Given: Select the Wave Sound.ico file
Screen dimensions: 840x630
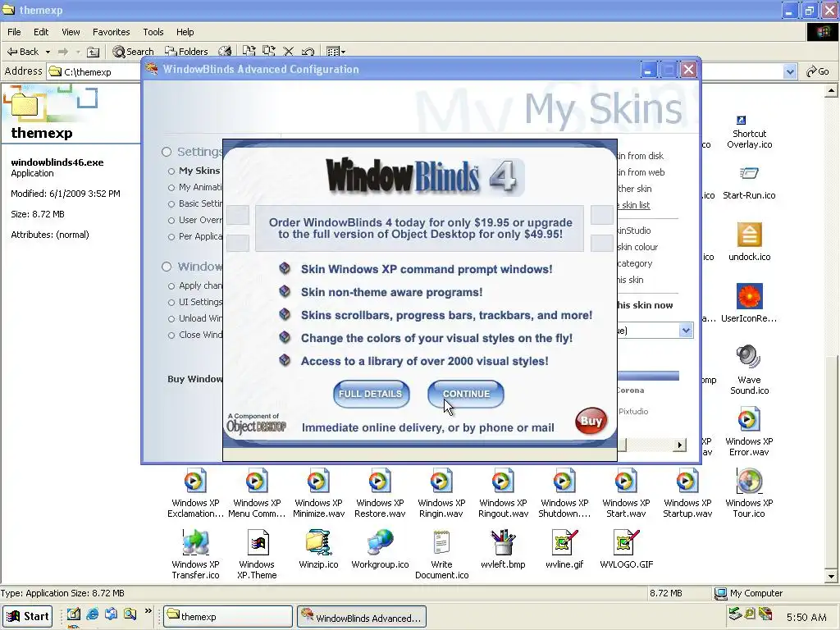Looking at the screenshot, I should coord(749,370).
